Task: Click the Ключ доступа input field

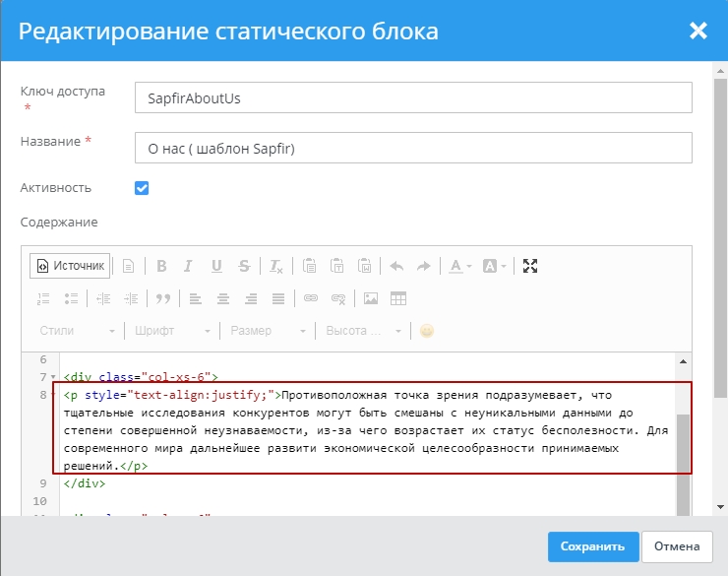Action: point(413,98)
